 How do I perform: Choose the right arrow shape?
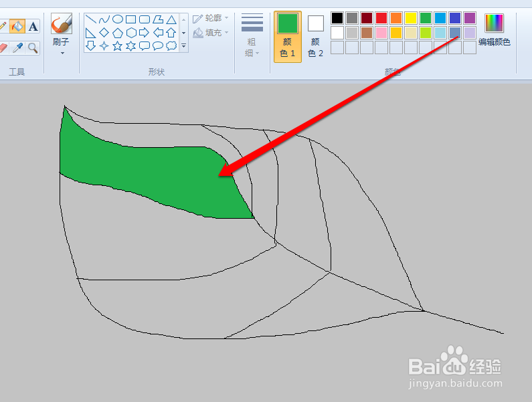(145, 33)
